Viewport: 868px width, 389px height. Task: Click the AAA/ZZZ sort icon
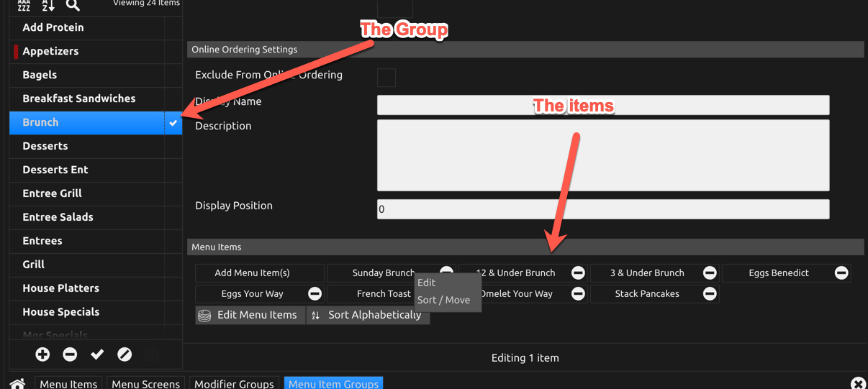pos(24,5)
